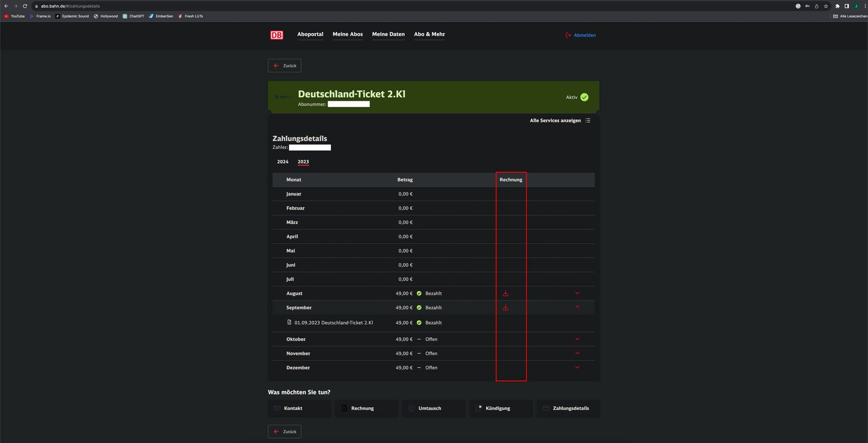Open document 01.09.2023 Deutschland-Ticket 2.Kl
Image resolution: width=868 pixels, height=443 pixels.
coord(333,322)
